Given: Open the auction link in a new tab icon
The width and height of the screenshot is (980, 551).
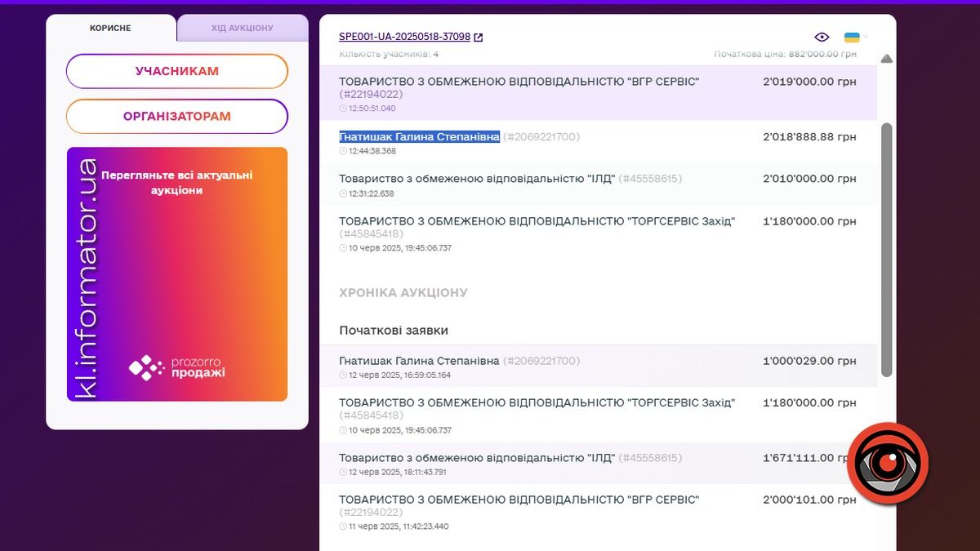Looking at the screenshot, I should (479, 36).
